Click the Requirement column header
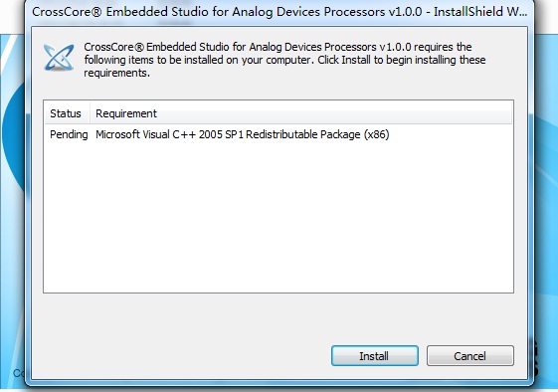The width and height of the screenshot is (558, 392). tap(126, 113)
